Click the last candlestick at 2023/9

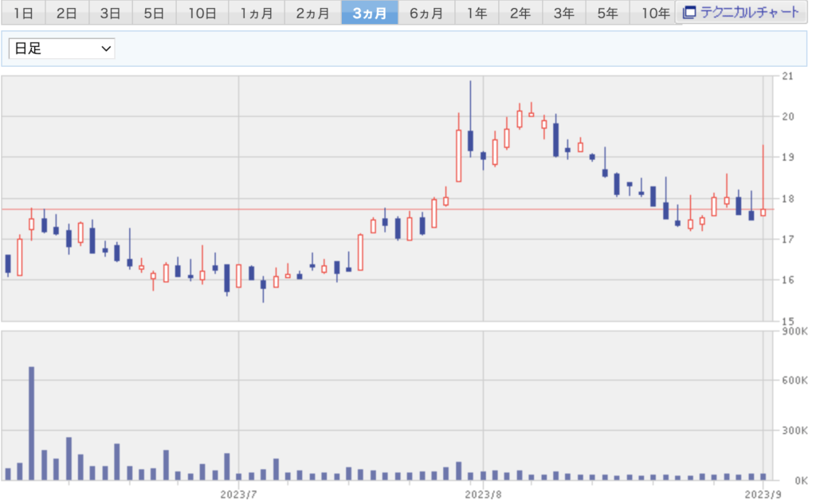click(763, 212)
